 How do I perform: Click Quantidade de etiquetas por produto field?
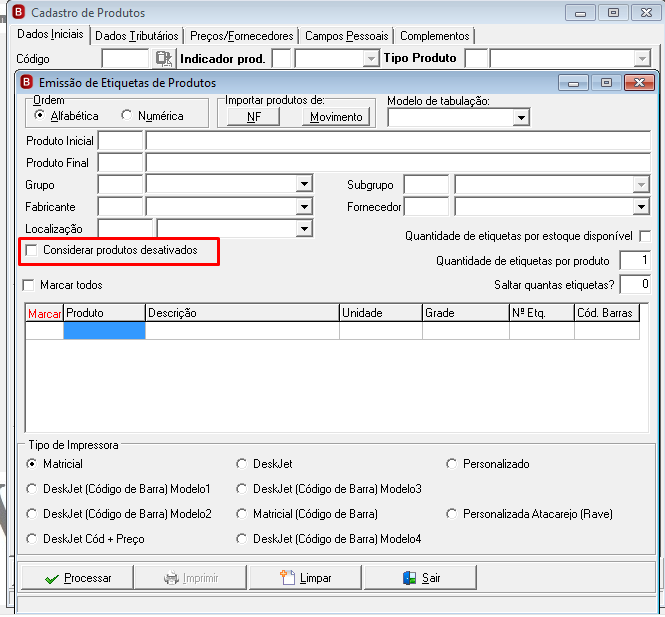point(635,260)
